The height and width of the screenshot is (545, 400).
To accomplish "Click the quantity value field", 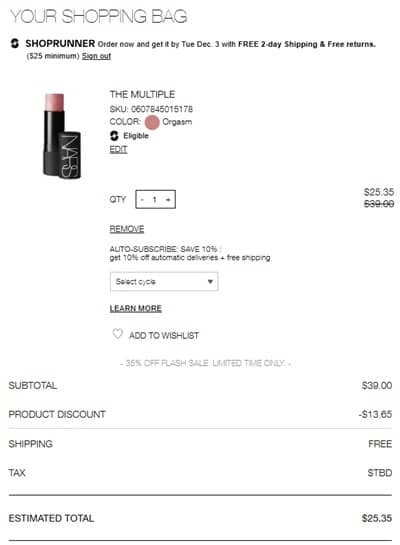I will (155, 200).
